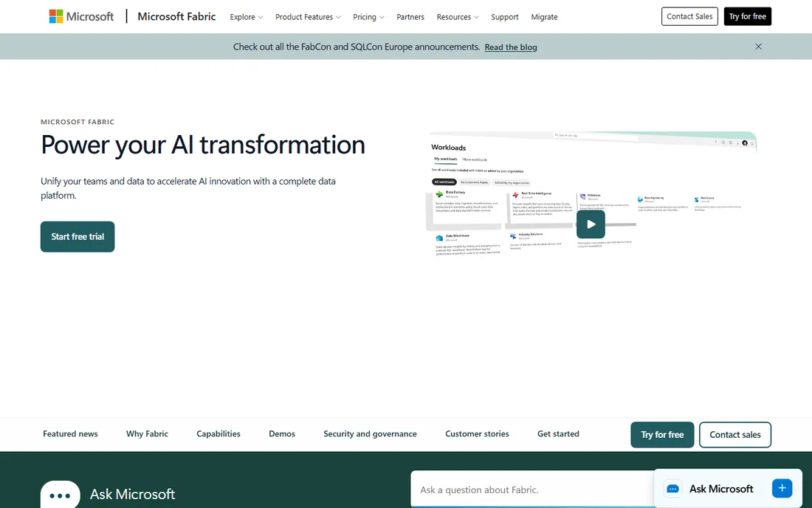Screen dimensions: 812x508
Task: Select the Migrate nav item
Action: (544, 17)
